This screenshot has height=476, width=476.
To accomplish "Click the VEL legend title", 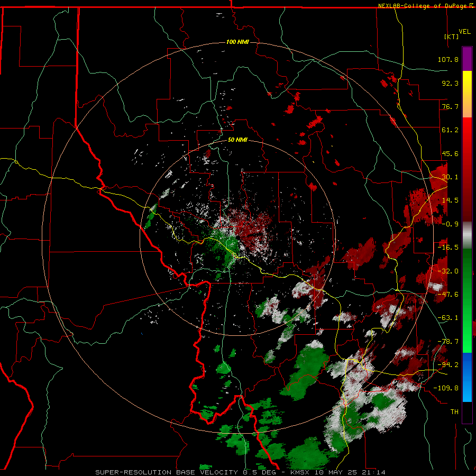I will click(x=464, y=32).
